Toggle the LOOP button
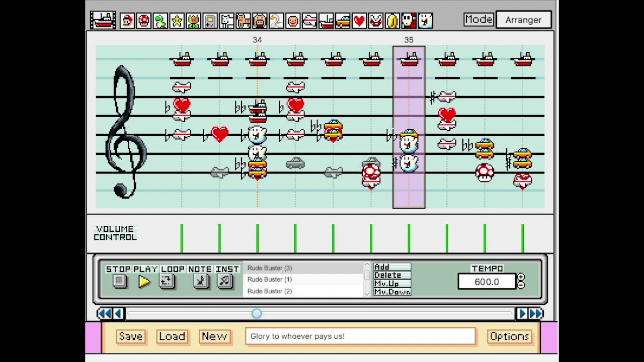 pos(167,281)
